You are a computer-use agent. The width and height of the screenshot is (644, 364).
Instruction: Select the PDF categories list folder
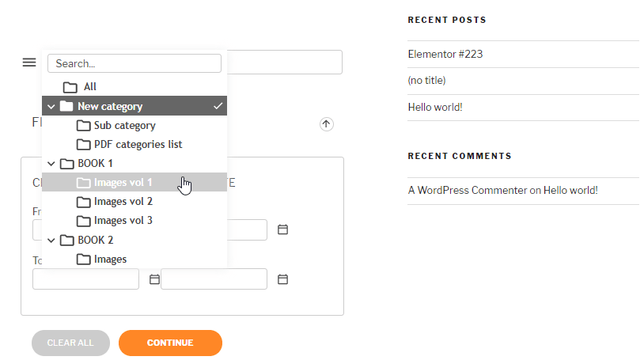(x=138, y=144)
